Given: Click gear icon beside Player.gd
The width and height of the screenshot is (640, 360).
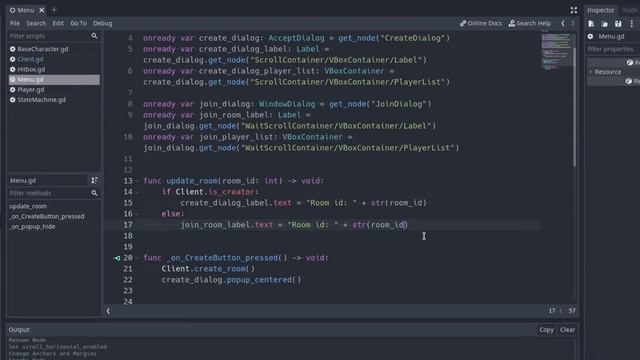Looking at the screenshot, I should pos(13,90).
